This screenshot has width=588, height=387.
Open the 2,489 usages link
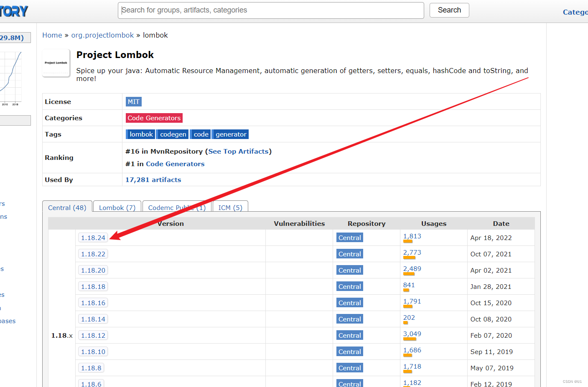point(412,269)
